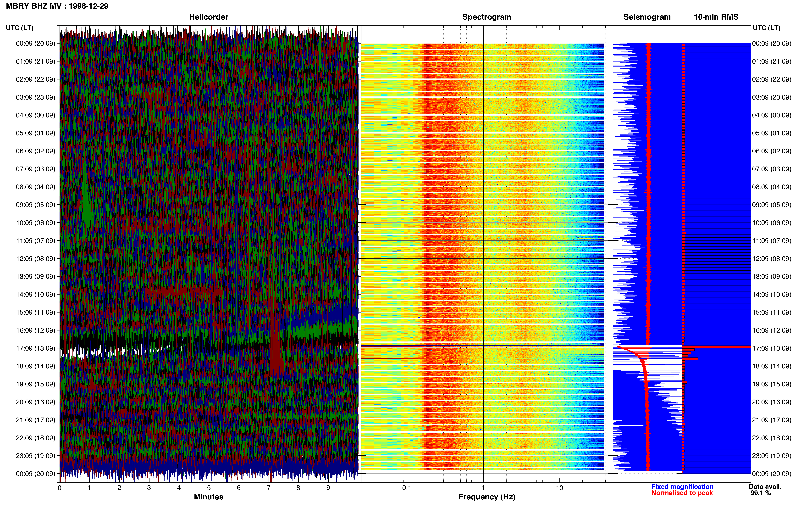The image size is (812, 508).
Task: Click the left '18:09 (14:09)' time label
Action: (36, 366)
